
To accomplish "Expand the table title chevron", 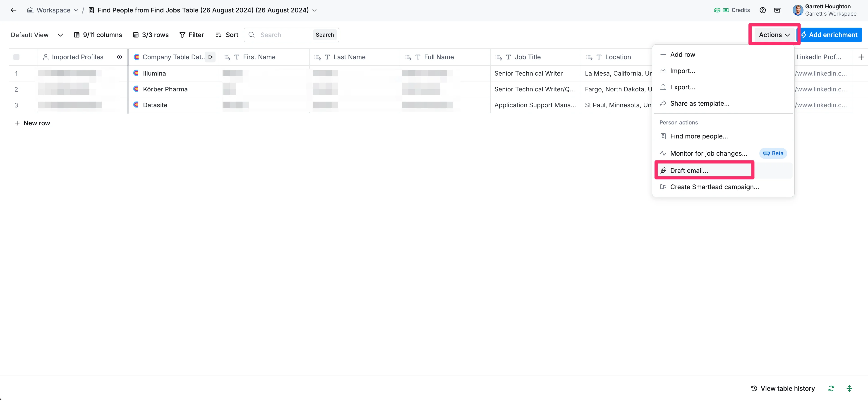I will [314, 10].
